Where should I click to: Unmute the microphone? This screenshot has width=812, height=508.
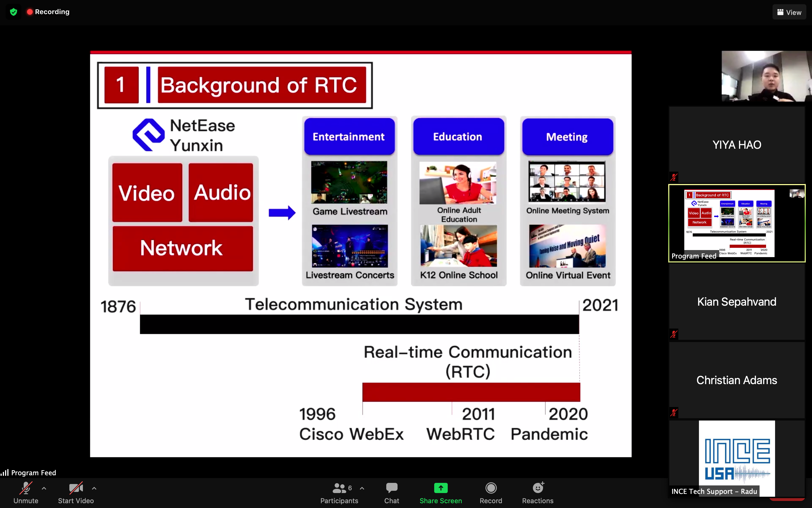coord(26,492)
